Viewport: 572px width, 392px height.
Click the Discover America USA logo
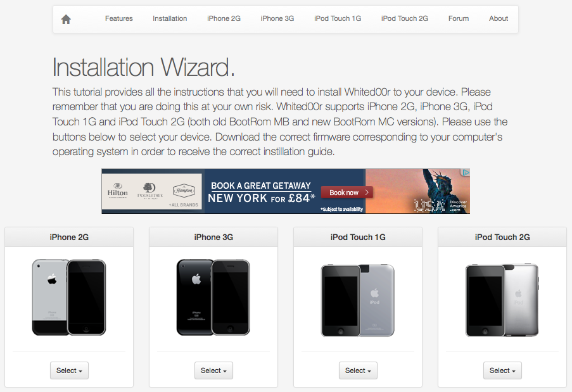tap(441, 205)
